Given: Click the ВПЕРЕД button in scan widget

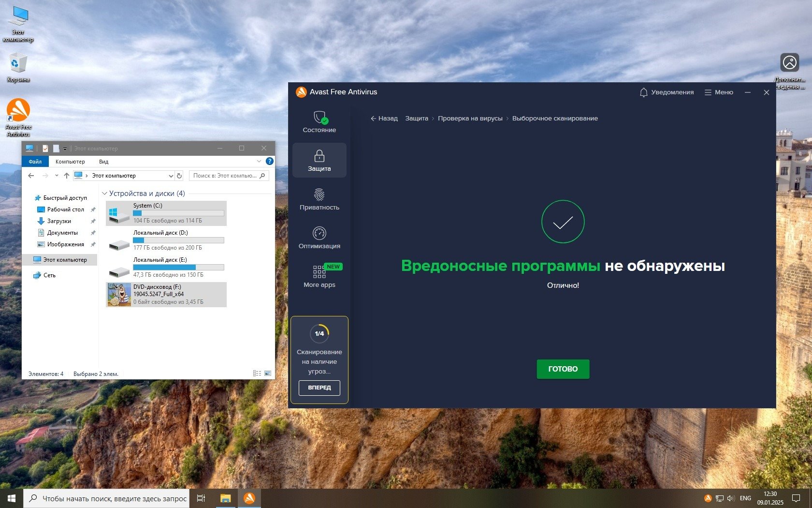Looking at the screenshot, I should click(319, 388).
